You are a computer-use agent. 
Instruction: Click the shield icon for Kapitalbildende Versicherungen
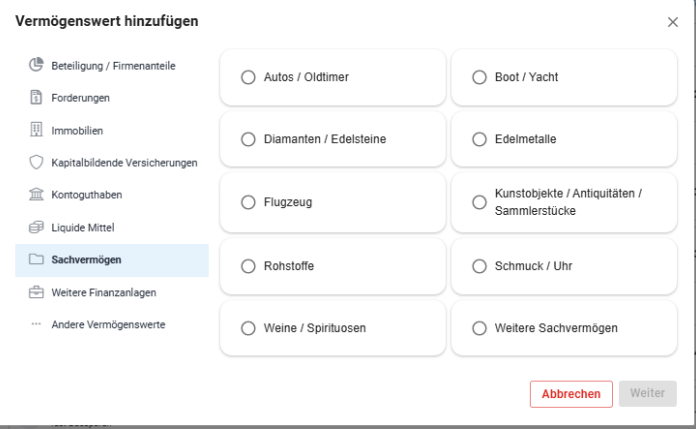(x=36, y=162)
